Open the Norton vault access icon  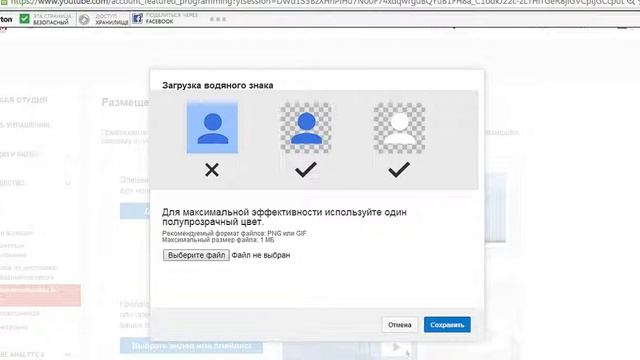point(84,19)
